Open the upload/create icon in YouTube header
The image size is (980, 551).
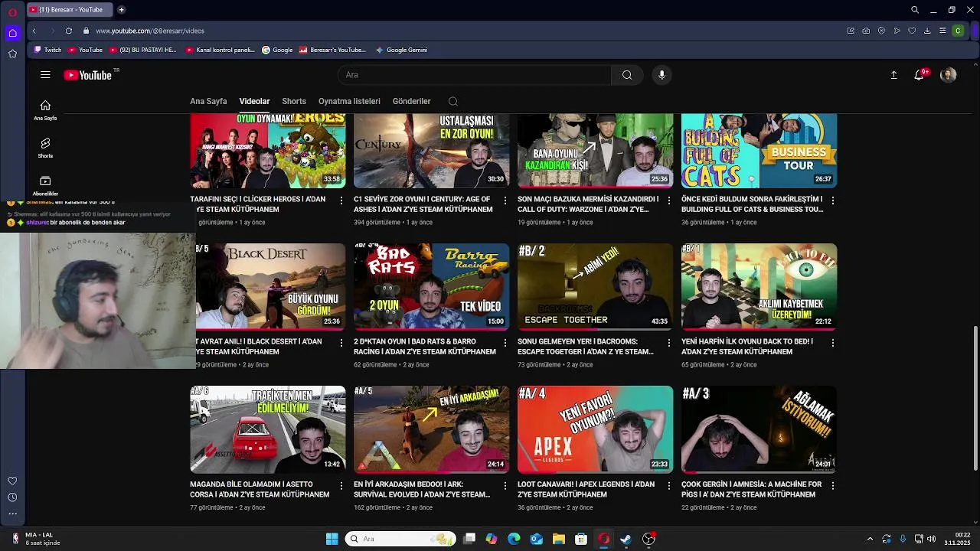click(x=893, y=75)
